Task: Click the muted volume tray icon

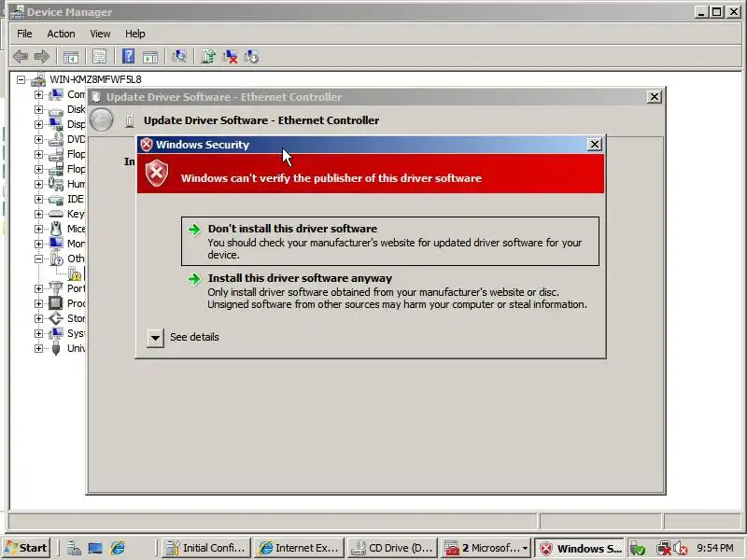Action: click(x=681, y=549)
